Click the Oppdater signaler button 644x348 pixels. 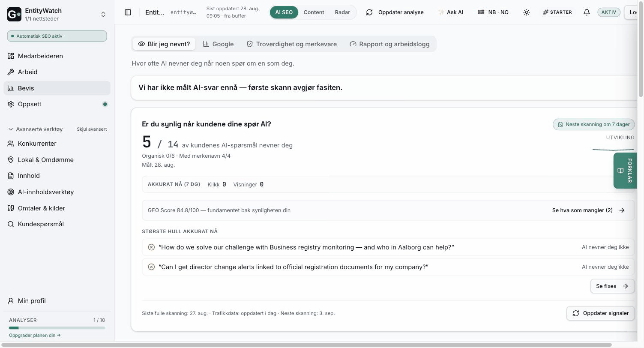(x=600, y=313)
